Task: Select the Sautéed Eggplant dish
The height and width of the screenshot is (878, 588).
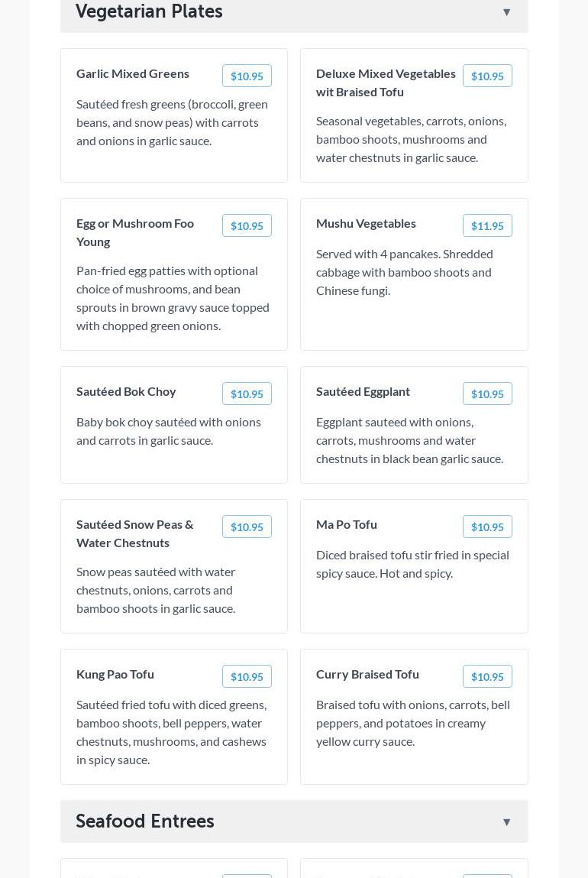Action: [363, 392]
